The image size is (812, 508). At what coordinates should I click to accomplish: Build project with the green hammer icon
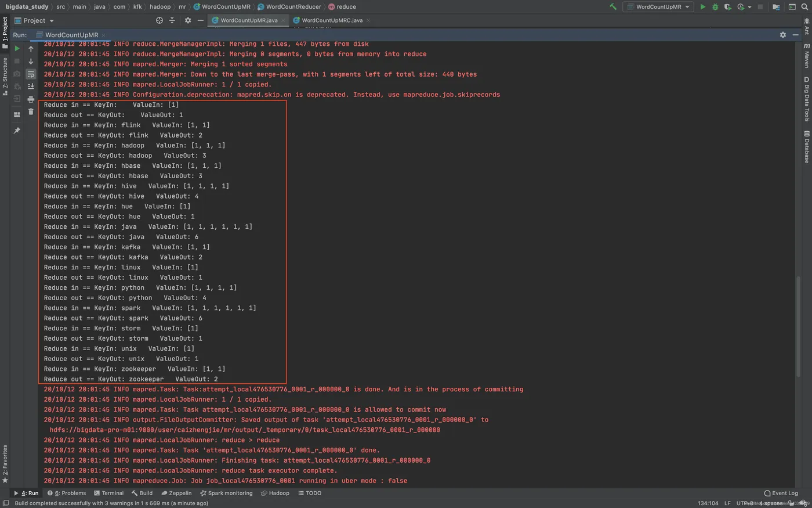(x=613, y=7)
